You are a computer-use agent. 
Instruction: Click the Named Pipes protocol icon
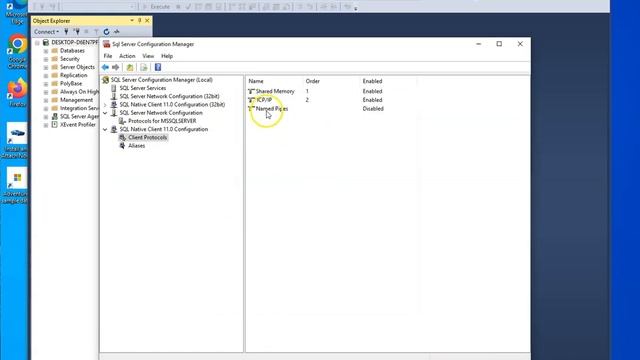(x=251, y=109)
